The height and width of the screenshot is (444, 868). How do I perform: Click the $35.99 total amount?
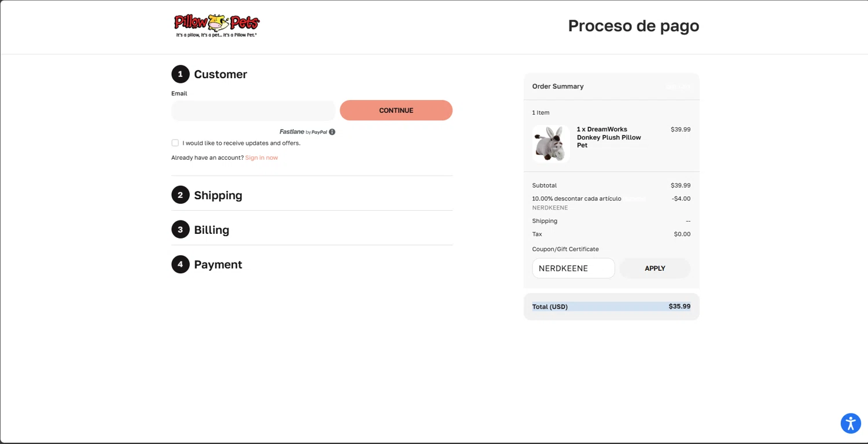(679, 306)
